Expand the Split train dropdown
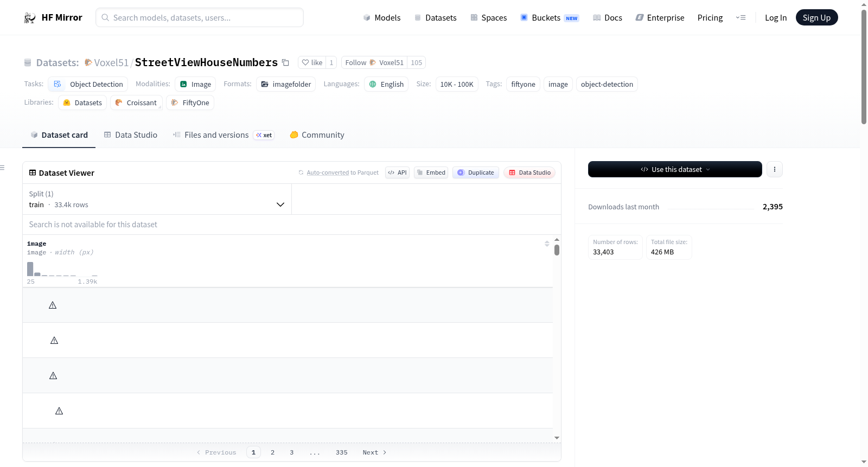868x467 pixels. pos(157,199)
